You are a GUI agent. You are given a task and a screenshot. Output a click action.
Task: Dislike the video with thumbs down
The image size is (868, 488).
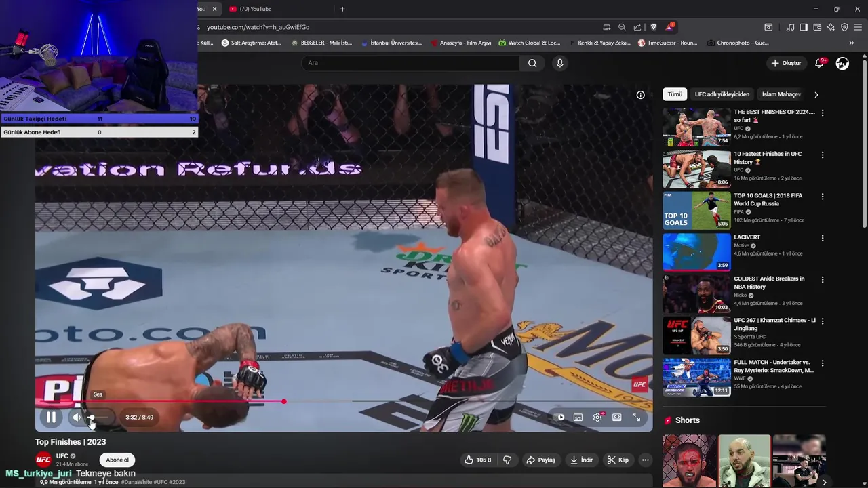click(x=507, y=460)
